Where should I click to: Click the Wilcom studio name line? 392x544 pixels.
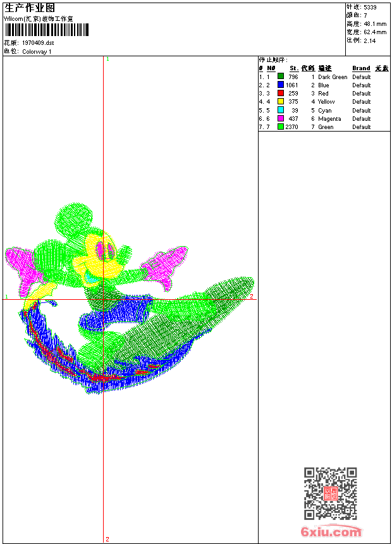(x=39, y=19)
